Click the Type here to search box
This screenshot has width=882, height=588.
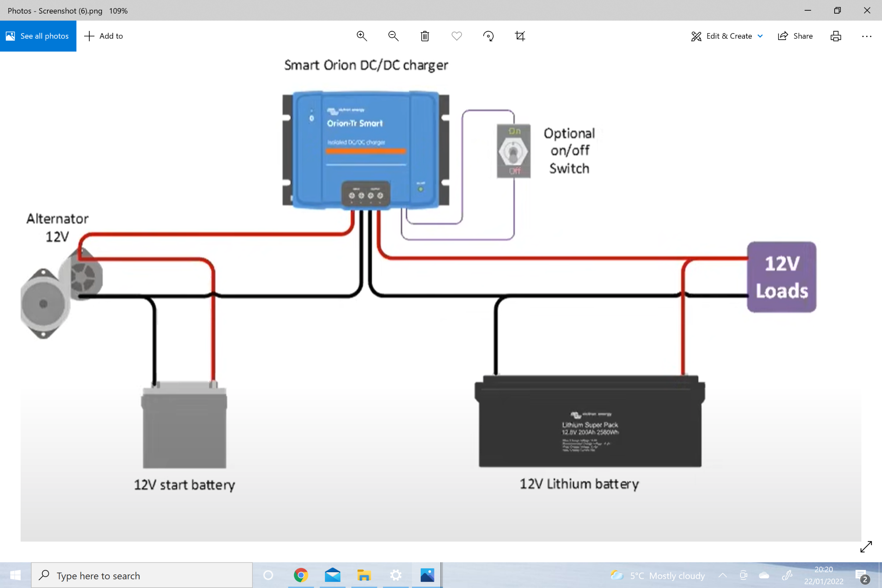(x=142, y=575)
